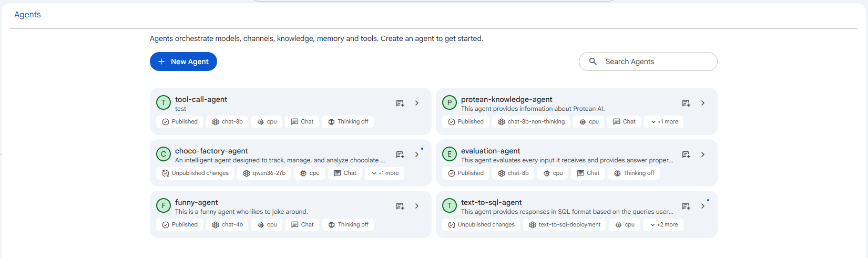Click the Search Agents input field
This screenshot has height=258, width=868.
648,61
